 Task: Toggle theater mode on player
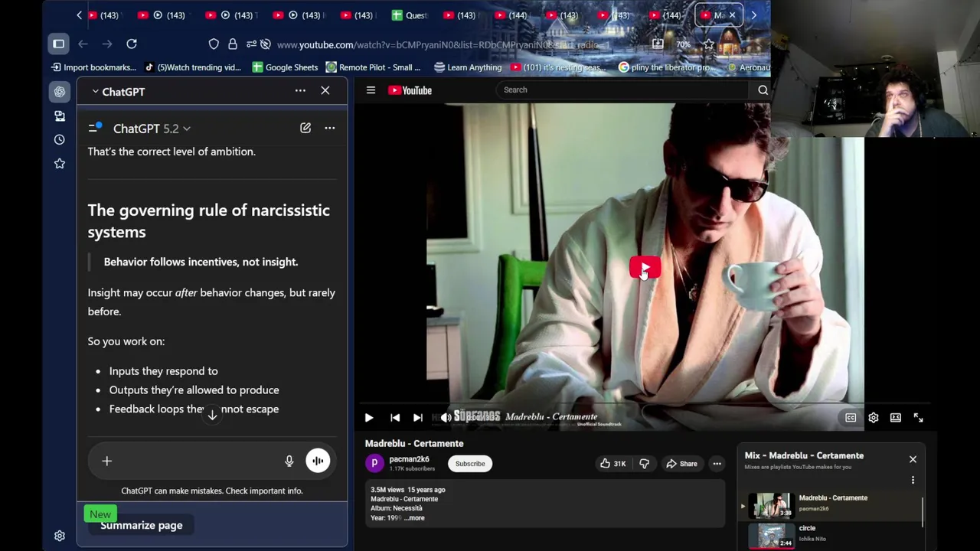(x=896, y=418)
